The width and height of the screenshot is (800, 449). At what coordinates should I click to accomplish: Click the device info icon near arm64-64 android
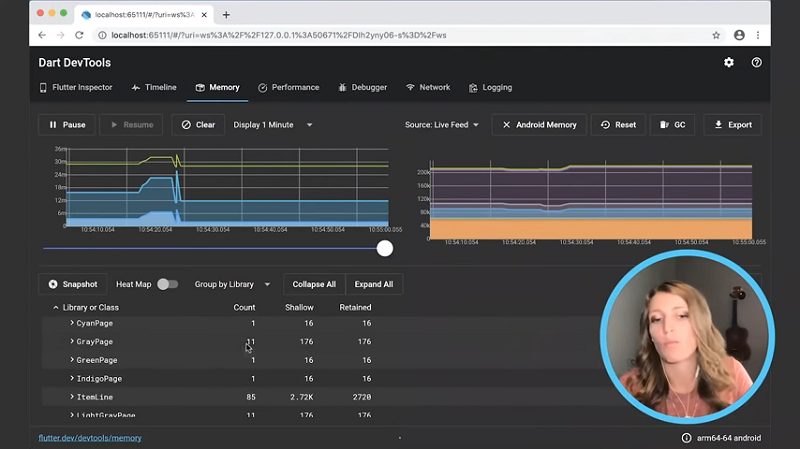click(x=686, y=438)
